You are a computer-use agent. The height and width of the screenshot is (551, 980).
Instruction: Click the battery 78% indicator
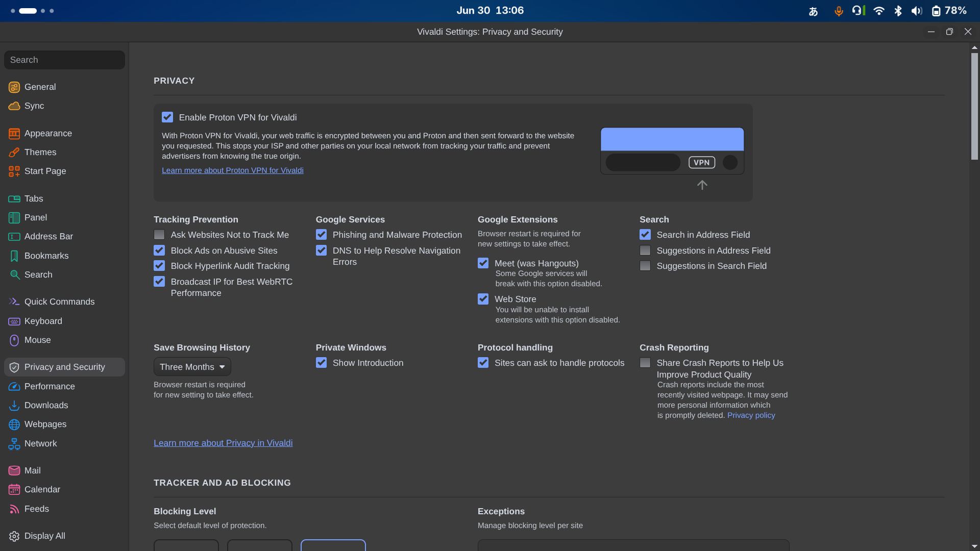point(949,11)
